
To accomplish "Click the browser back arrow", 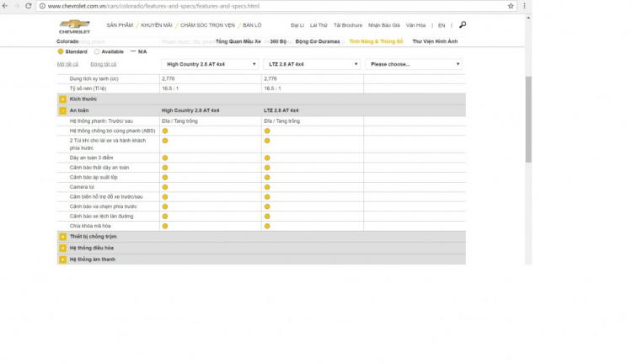I will (5, 6).
